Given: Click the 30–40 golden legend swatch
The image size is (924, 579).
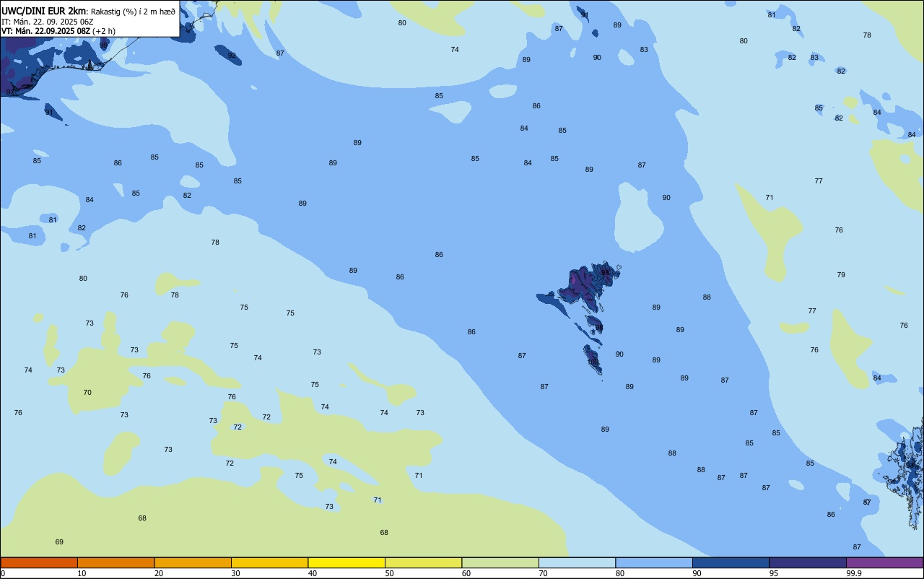Looking at the screenshot, I should point(269,562).
